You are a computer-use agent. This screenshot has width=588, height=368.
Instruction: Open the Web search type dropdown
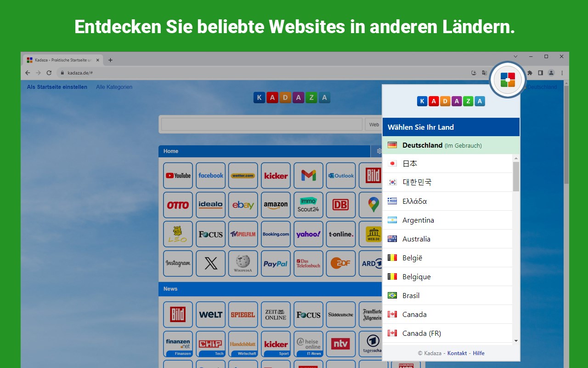tap(374, 125)
